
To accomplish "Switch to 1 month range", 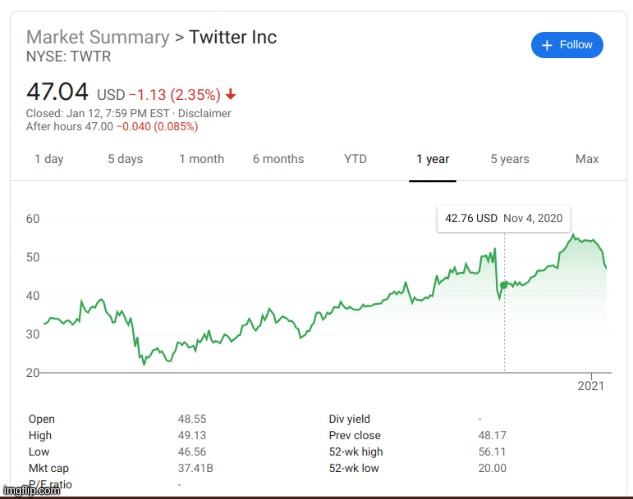I will 201,159.
